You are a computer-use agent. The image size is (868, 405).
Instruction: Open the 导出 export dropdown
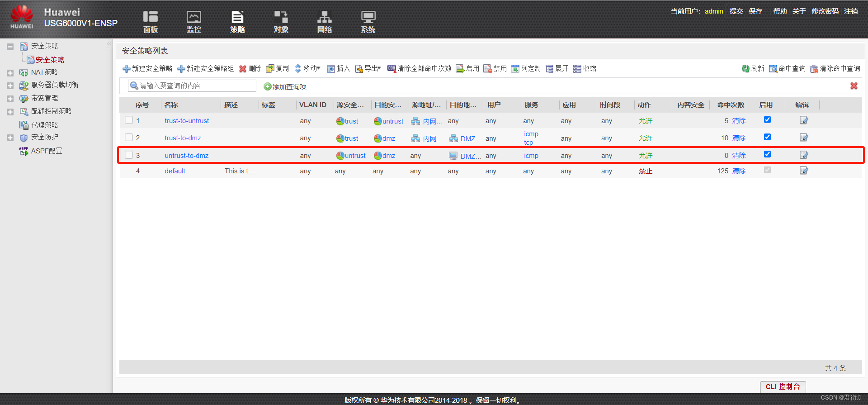[368, 68]
